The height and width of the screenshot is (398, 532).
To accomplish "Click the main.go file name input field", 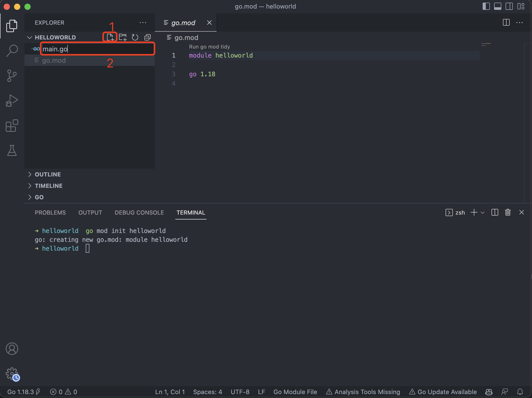I will pos(98,49).
